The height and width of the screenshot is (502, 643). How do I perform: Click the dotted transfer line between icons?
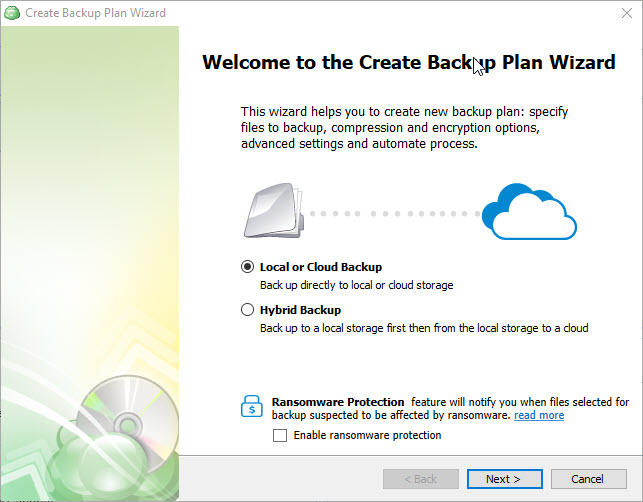tap(394, 214)
